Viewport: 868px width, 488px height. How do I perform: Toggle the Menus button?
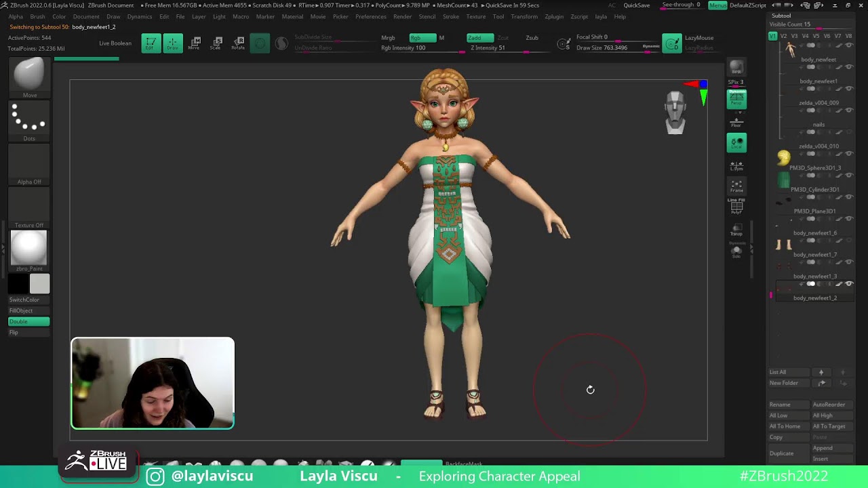717,5
